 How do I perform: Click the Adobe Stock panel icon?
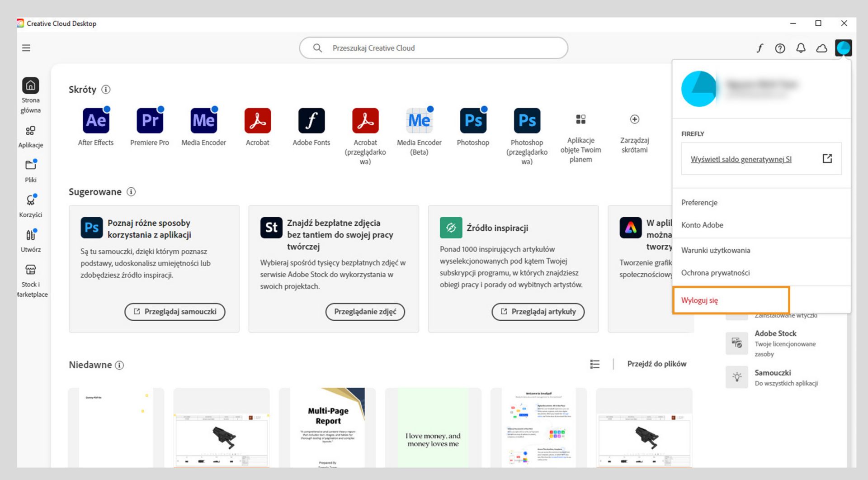pos(736,343)
